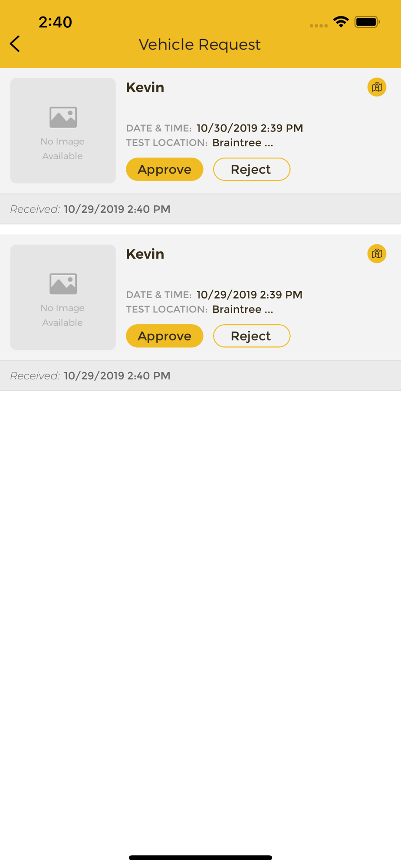Reject Kevin's 10/29/2019 vehicle request
The width and height of the screenshot is (401, 868).
pos(252,336)
